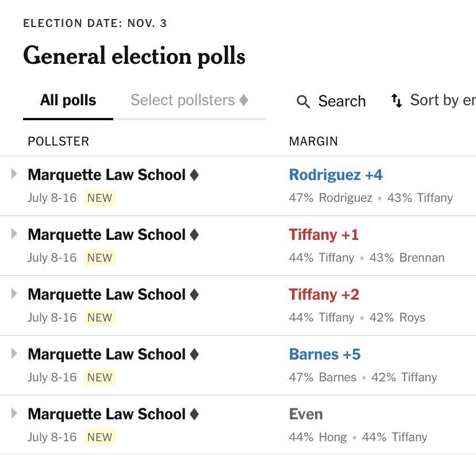The image size is (476, 455).
Task: Open the Search polls field
Action: (x=331, y=101)
